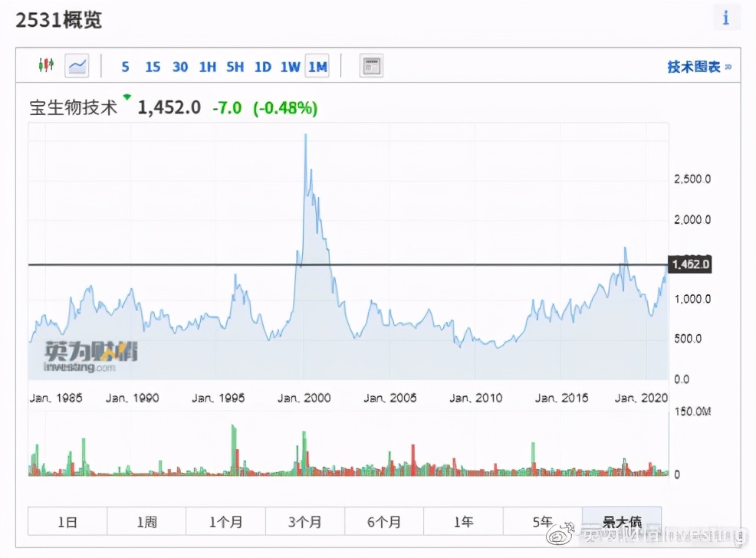Select the 1W interval
This screenshot has height=558, width=756.
click(290, 67)
